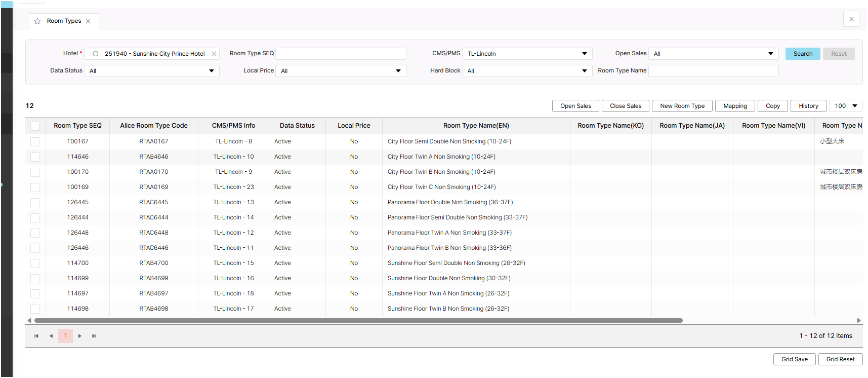Screen dimensions: 868x378
Task: Click the star favorite icon on Room Types tab
Action: click(x=37, y=21)
